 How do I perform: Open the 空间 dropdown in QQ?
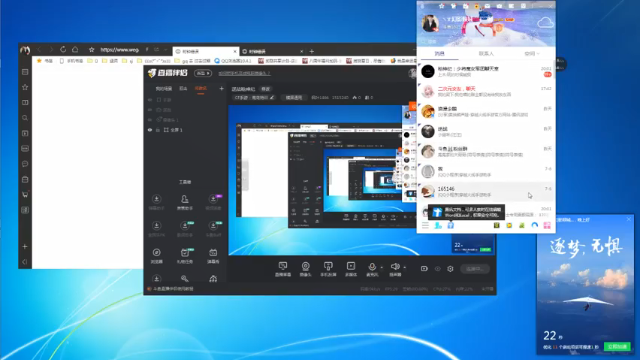(531, 53)
